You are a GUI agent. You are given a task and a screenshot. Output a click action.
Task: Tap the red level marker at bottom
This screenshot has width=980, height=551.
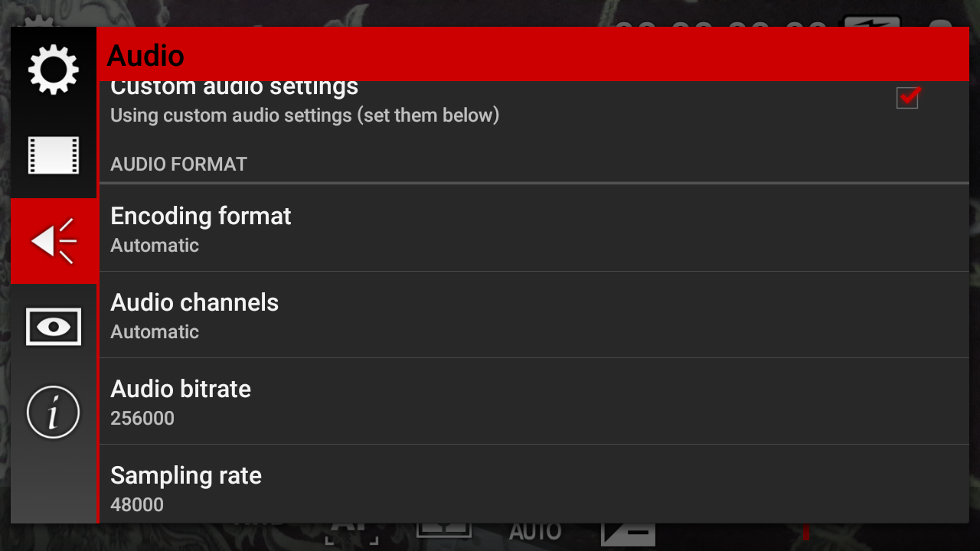pos(806,531)
